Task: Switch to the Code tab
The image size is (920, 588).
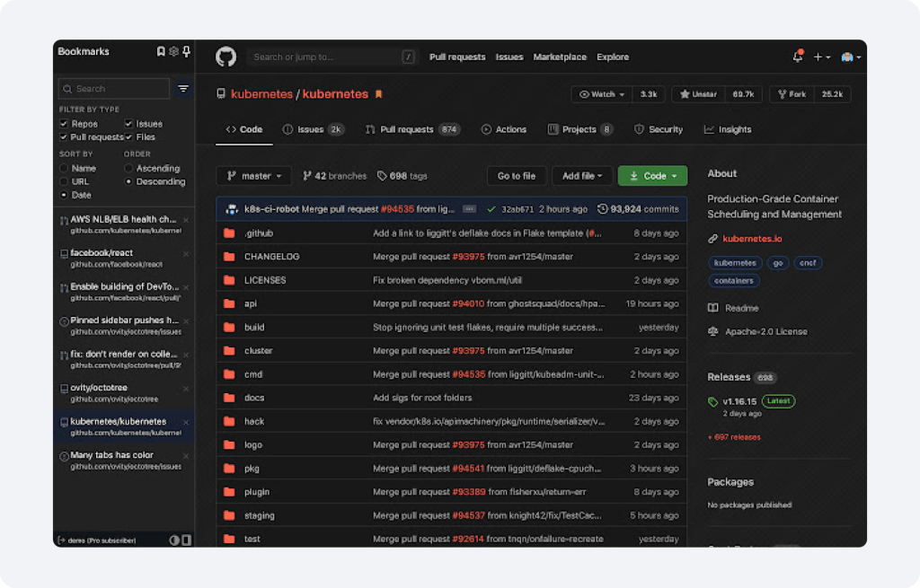Action: (244, 129)
